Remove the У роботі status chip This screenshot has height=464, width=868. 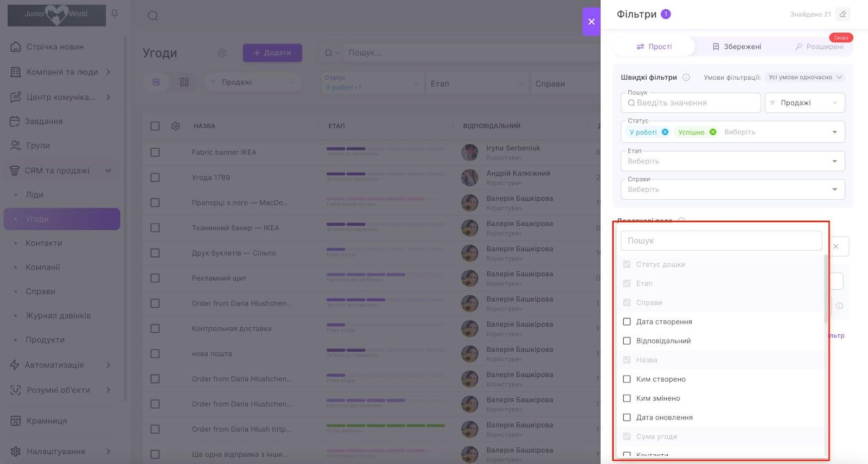point(665,132)
